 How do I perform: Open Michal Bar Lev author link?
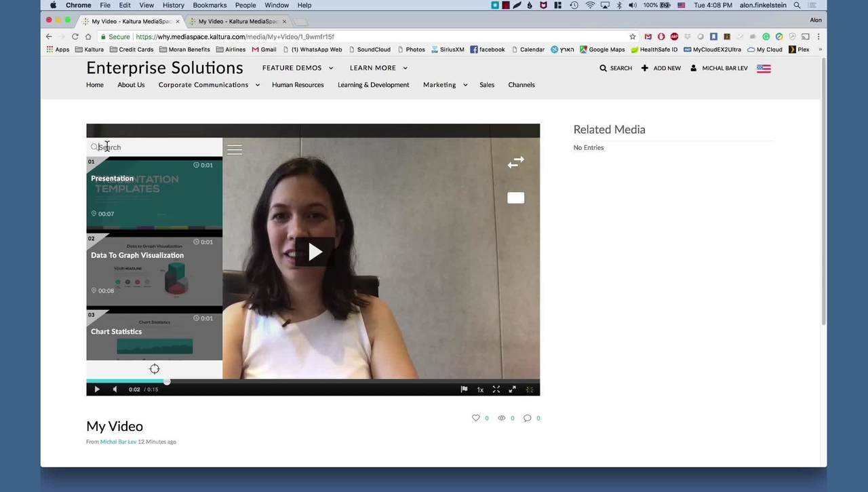118,442
